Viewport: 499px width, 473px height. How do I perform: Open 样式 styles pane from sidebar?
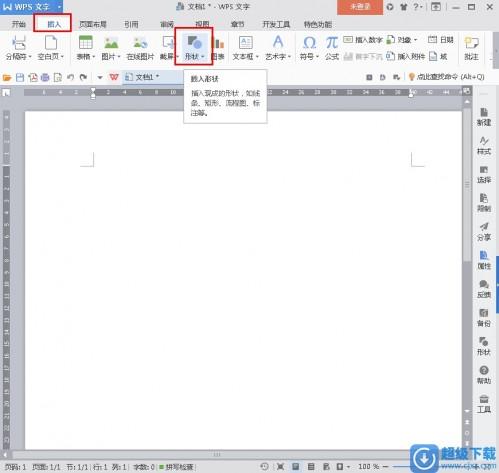coord(484,146)
